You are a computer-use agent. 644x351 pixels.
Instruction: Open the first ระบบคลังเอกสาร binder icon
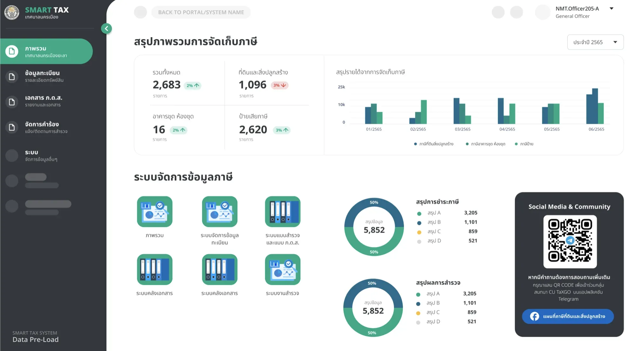(155, 269)
